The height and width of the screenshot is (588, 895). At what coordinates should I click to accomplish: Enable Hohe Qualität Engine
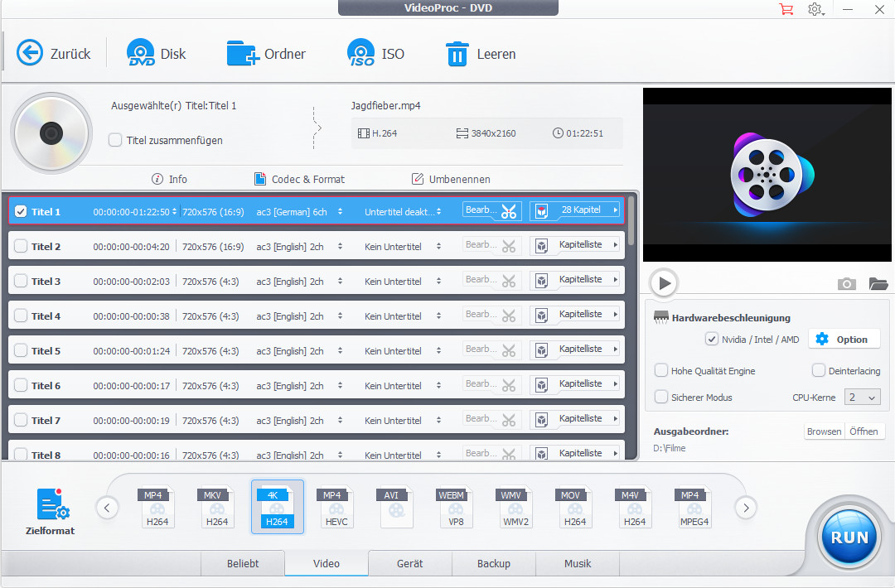[x=661, y=371]
